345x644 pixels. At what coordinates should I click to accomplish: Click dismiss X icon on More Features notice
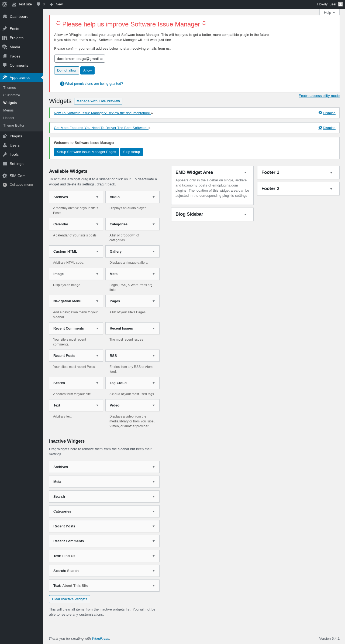pos(320,128)
